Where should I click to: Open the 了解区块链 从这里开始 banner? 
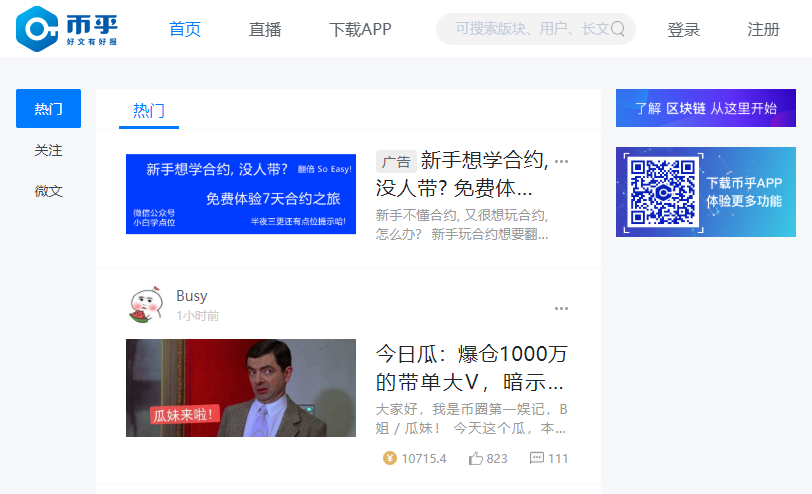(706, 108)
